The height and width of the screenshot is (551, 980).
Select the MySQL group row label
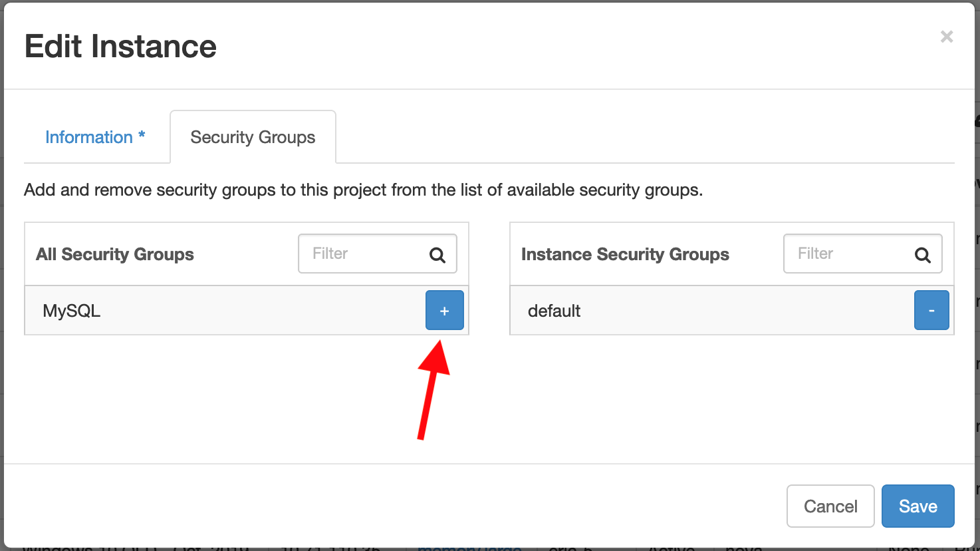coord(72,311)
